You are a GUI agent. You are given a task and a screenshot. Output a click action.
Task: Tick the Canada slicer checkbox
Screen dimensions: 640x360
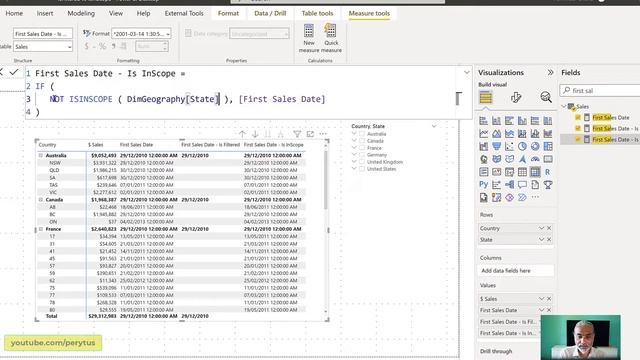coord(362,141)
